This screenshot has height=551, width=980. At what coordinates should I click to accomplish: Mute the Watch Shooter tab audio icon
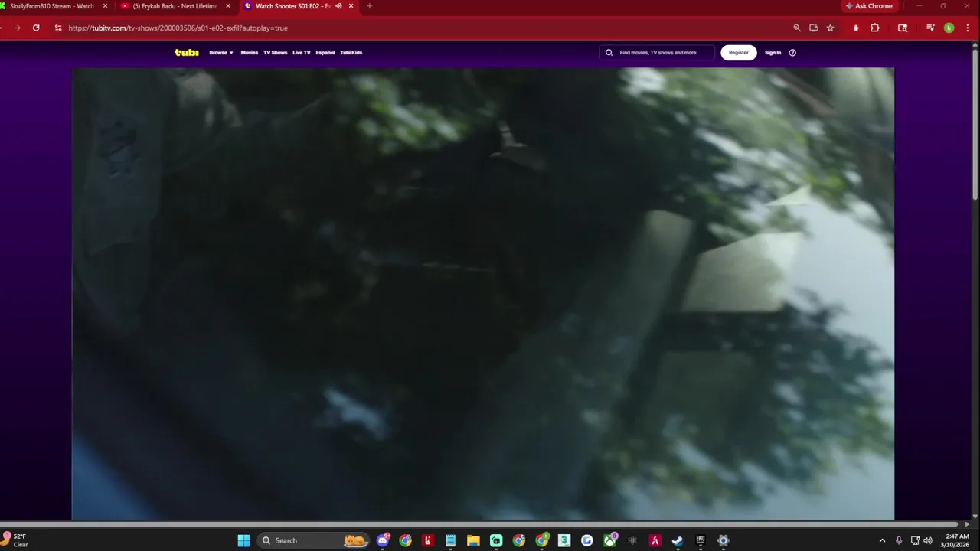click(x=338, y=6)
